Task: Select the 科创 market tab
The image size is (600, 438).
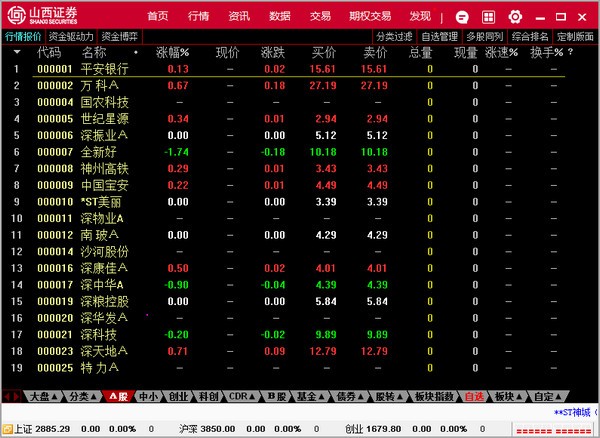Action: [x=208, y=396]
